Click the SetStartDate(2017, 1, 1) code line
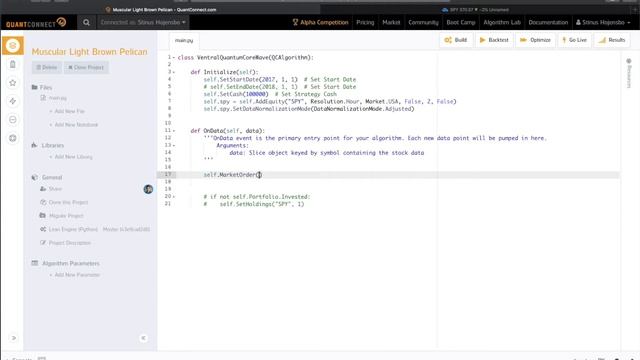This screenshot has height=360, width=640. [280, 80]
